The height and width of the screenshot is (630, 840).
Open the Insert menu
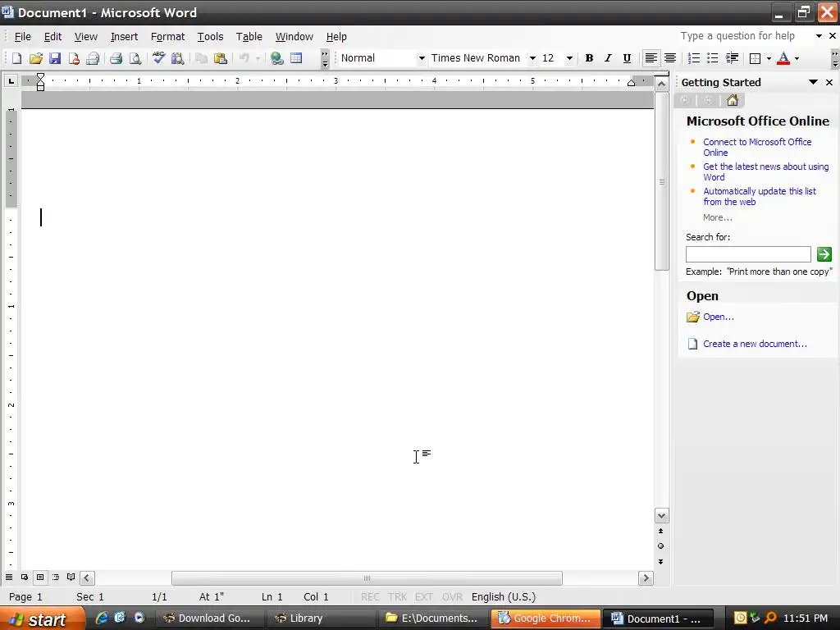124,36
